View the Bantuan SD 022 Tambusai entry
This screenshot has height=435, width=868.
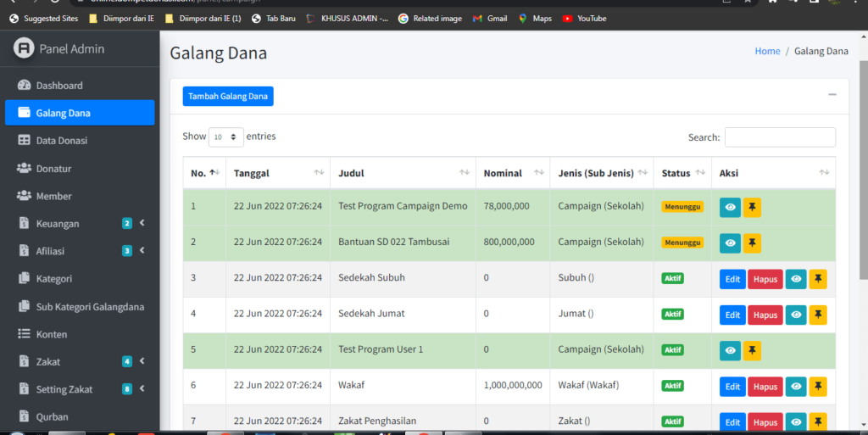(x=729, y=243)
